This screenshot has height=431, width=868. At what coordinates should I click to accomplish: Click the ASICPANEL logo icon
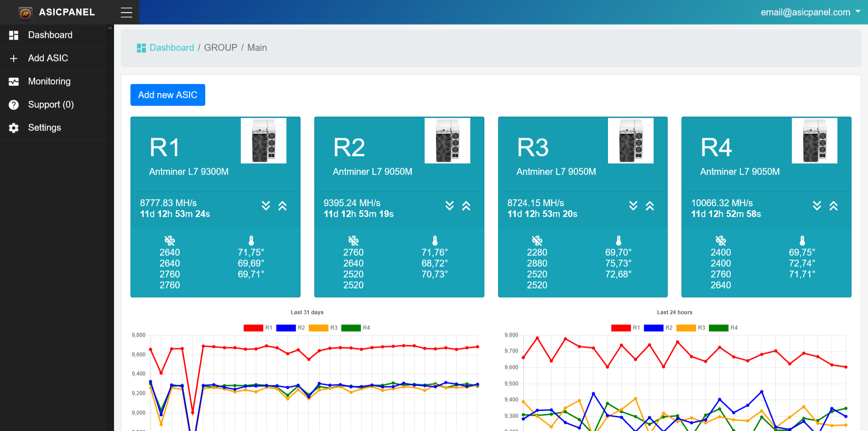[26, 13]
